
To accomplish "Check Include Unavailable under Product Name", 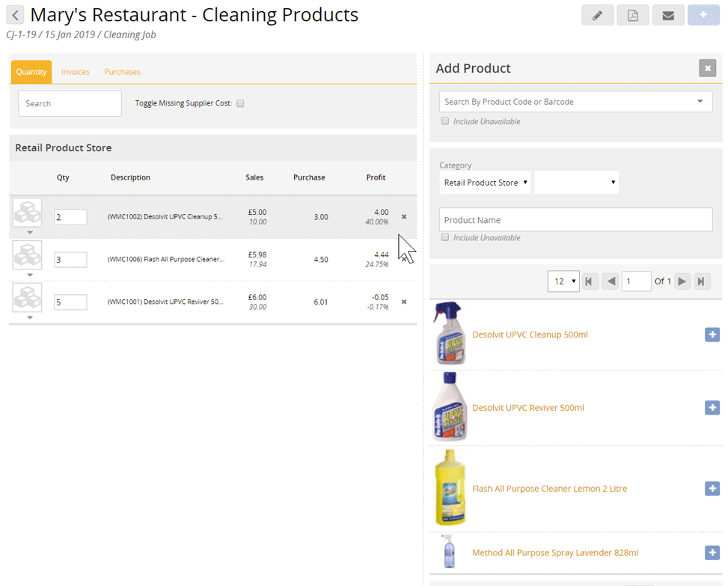I will point(445,237).
